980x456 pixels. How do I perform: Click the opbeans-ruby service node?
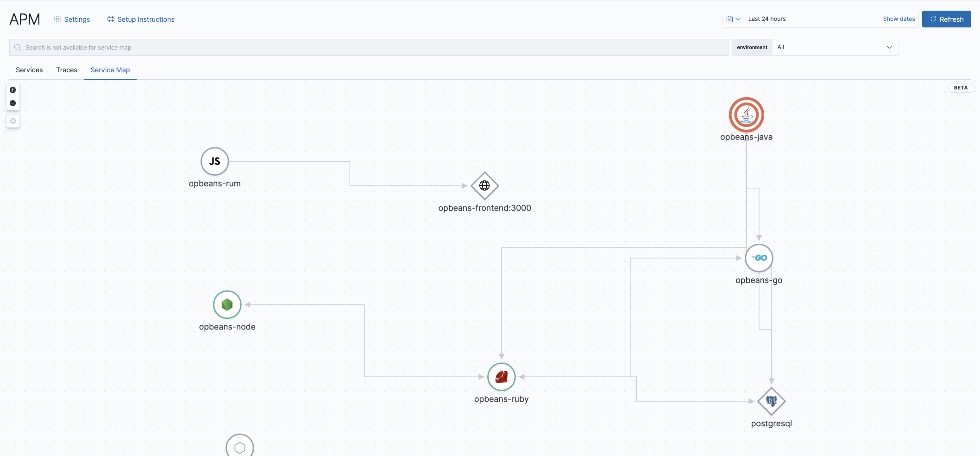click(501, 376)
